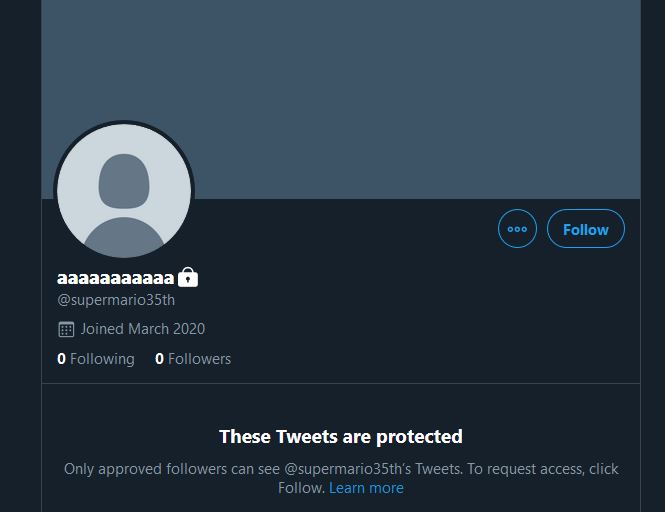
Task: Select the Joined March 2020 text
Action: tap(143, 329)
